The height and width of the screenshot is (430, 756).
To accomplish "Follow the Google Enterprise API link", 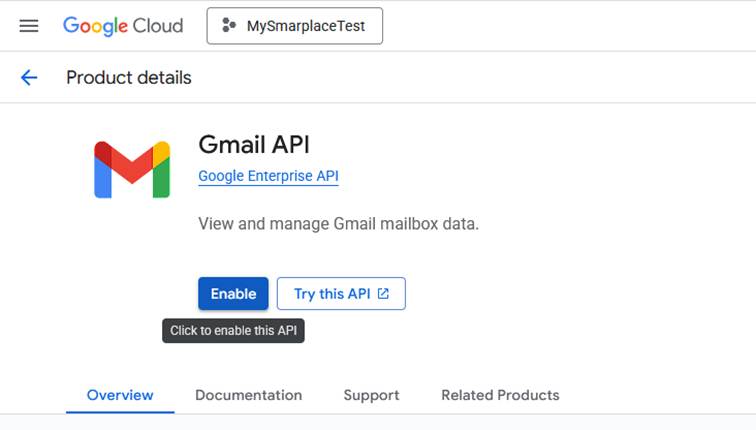I will [268, 176].
